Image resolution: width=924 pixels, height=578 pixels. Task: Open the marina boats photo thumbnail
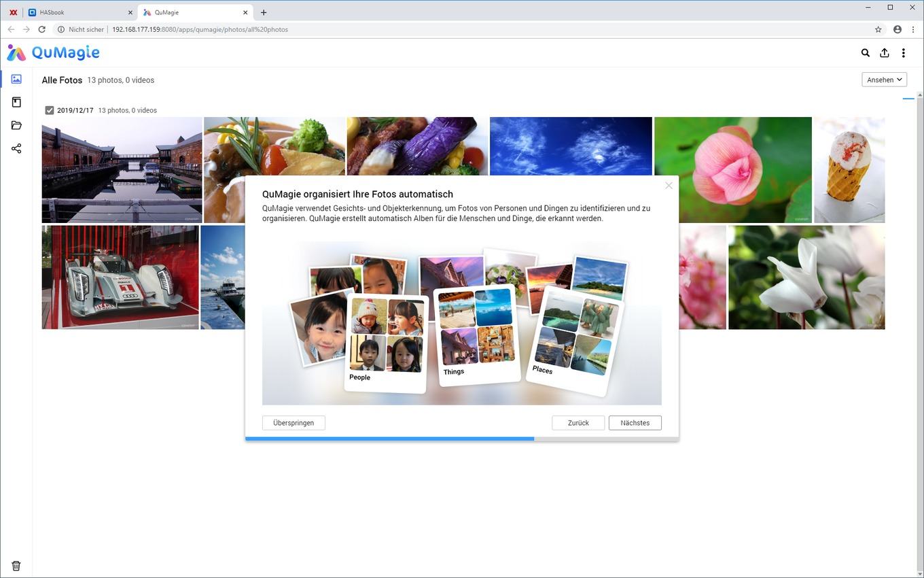(x=223, y=277)
